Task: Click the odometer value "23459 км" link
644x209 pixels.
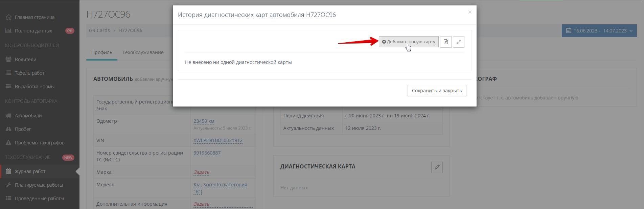Action: 204,121
